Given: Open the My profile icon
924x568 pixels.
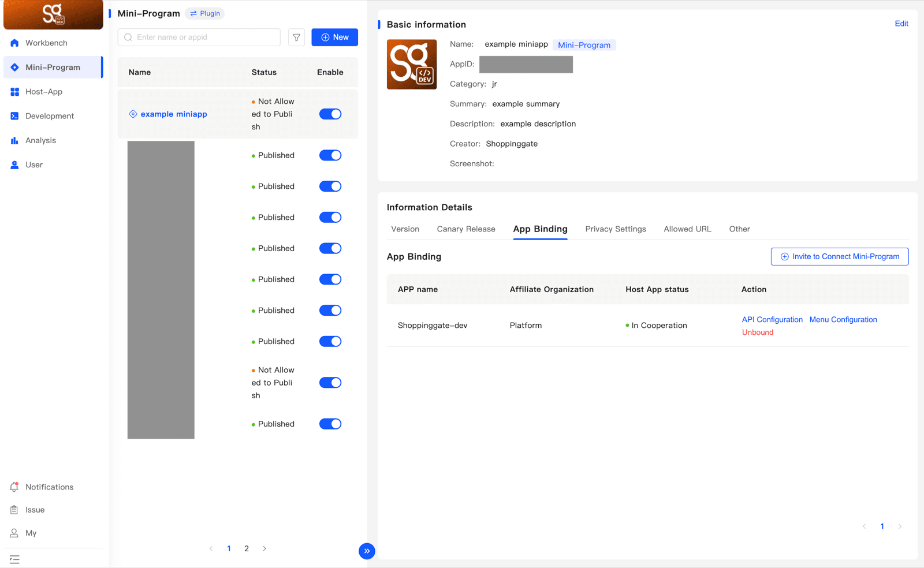Looking at the screenshot, I should click(14, 533).
